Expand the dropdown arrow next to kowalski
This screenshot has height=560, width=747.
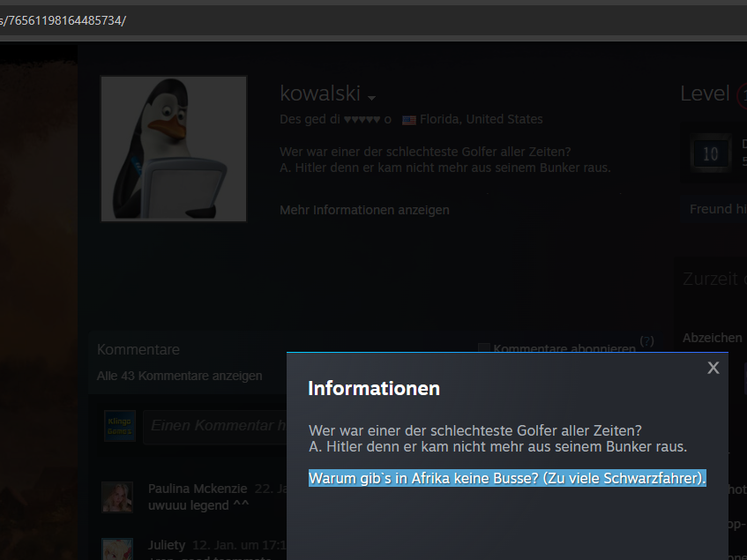(372, 97)
